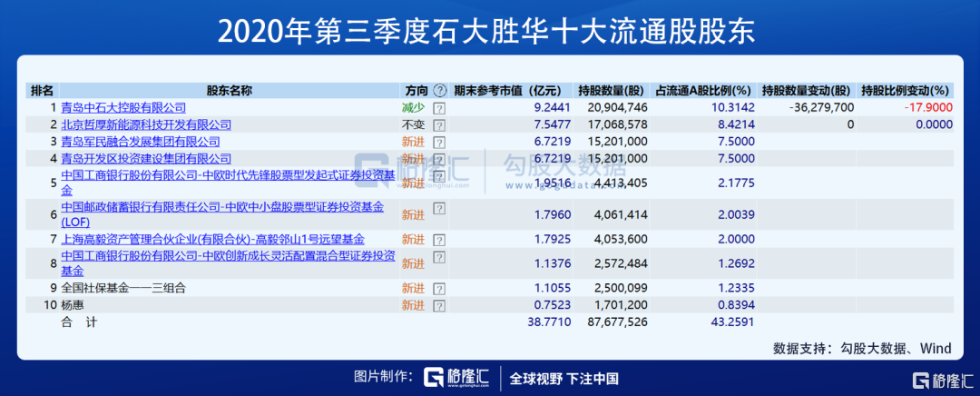Click the share count 17,068,578

[x=618, y=124]
